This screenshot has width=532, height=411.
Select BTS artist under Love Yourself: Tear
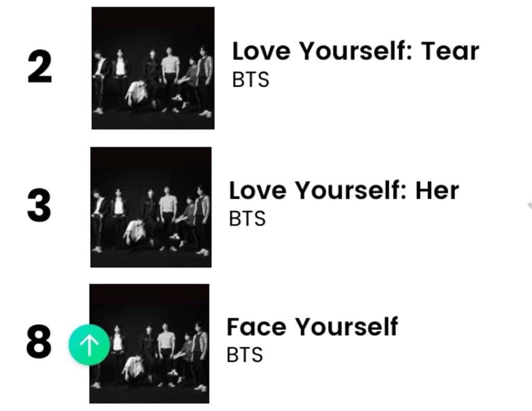(x=250, y=80)
